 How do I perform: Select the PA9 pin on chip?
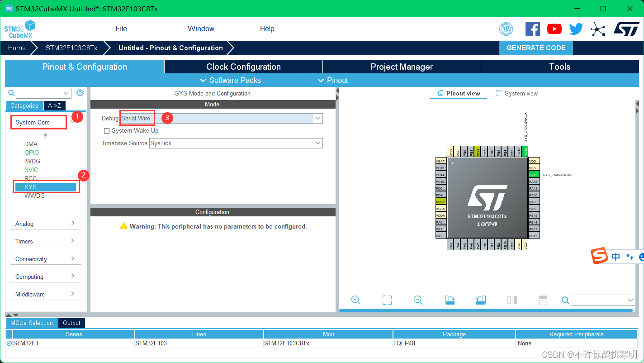click(534, 202)
